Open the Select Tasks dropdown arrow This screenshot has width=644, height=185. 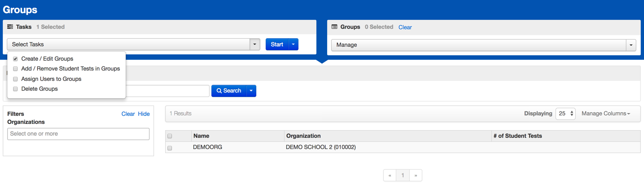[x=255, y=44]
